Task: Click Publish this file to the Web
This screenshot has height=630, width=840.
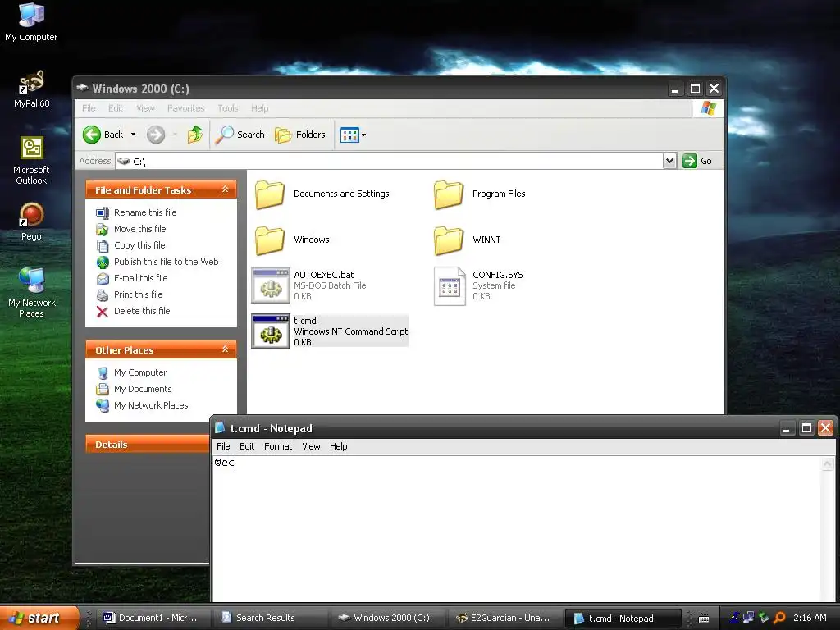Action: point(166,262)
